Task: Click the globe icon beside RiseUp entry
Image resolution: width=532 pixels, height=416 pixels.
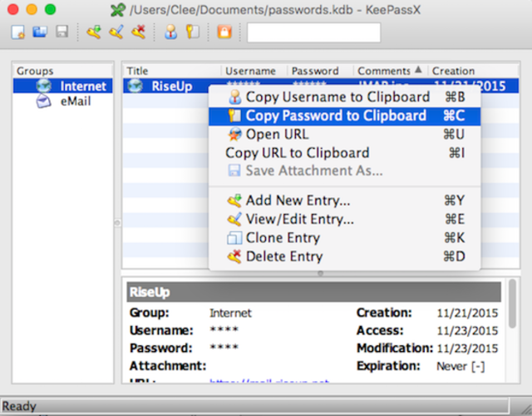Action: [x=135, y=86]
